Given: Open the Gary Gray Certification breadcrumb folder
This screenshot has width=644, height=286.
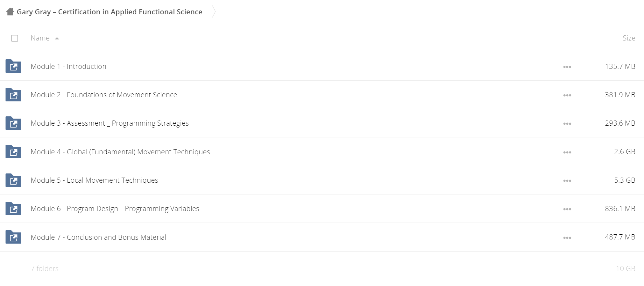Looking at the screenshot, I should 110,12.
